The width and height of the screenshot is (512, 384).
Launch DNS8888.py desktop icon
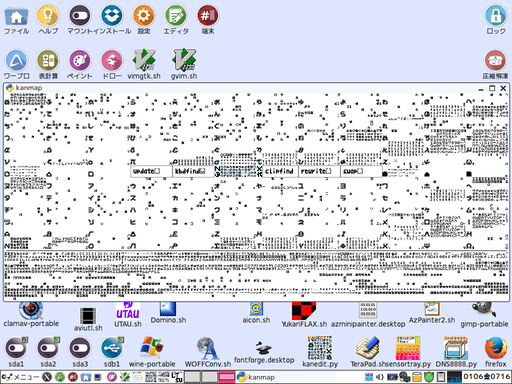[456, 348]
